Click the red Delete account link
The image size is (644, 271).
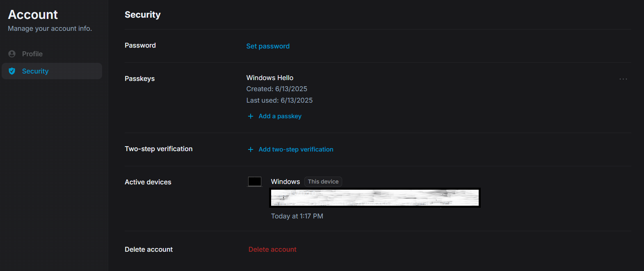coord(272,249)
